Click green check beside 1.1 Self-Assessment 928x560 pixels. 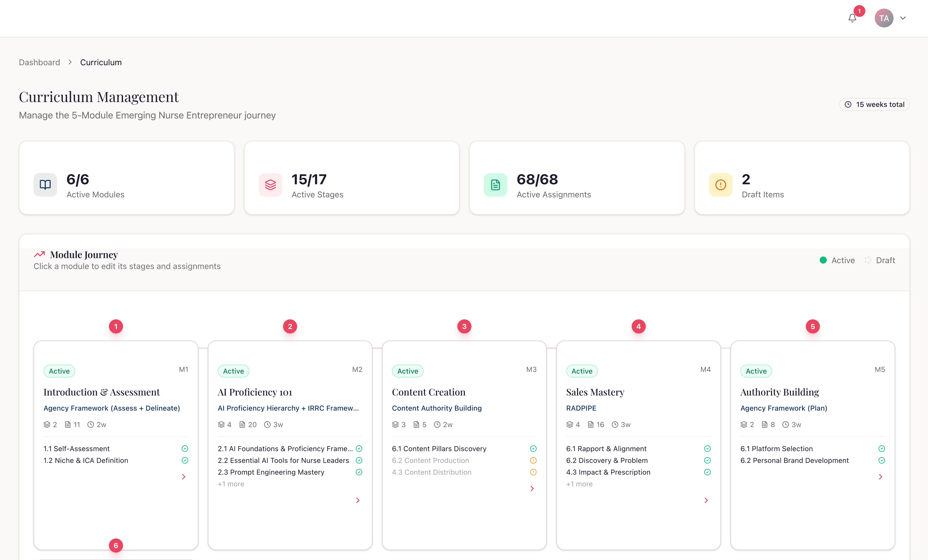point(185,449)
